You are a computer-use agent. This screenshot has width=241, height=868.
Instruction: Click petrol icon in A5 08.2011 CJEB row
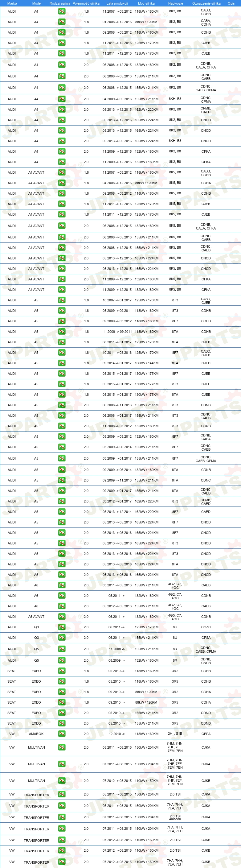pos(62,342)
